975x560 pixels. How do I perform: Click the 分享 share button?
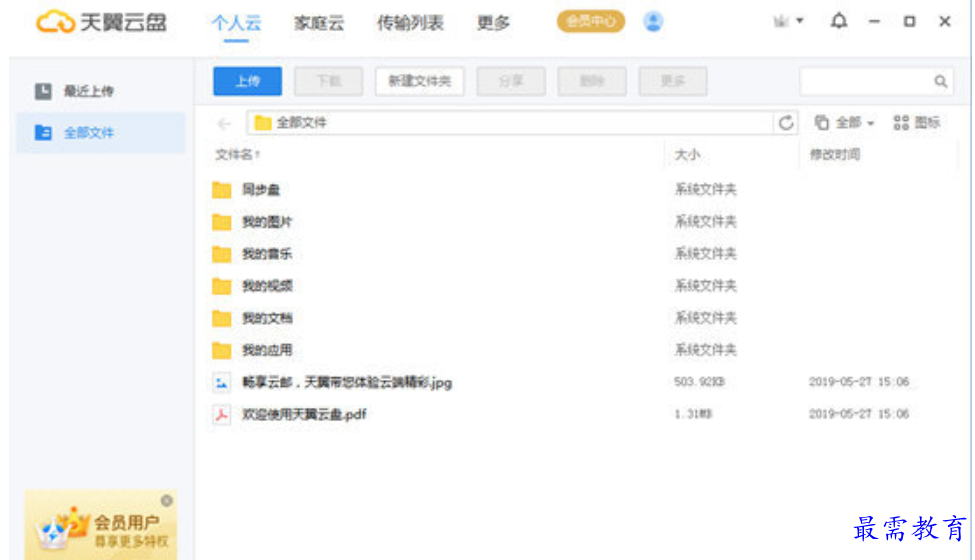(x=511, y=81)
